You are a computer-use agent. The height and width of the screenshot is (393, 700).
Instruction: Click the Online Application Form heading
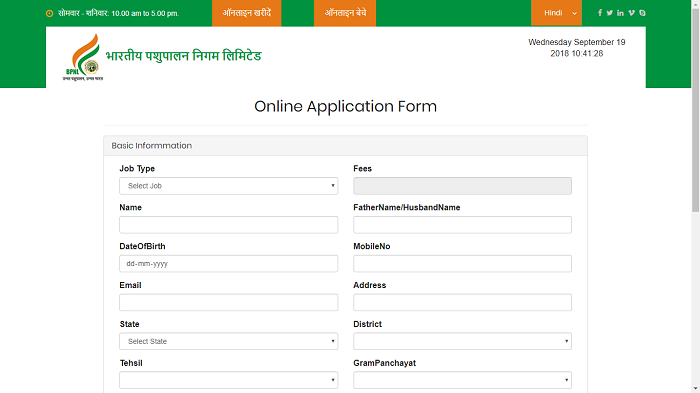click(346, 106)
